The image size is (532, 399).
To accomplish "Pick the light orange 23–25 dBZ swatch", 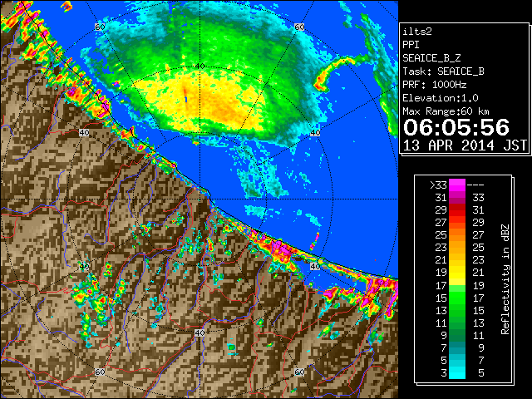I will [x=457, y=248].
